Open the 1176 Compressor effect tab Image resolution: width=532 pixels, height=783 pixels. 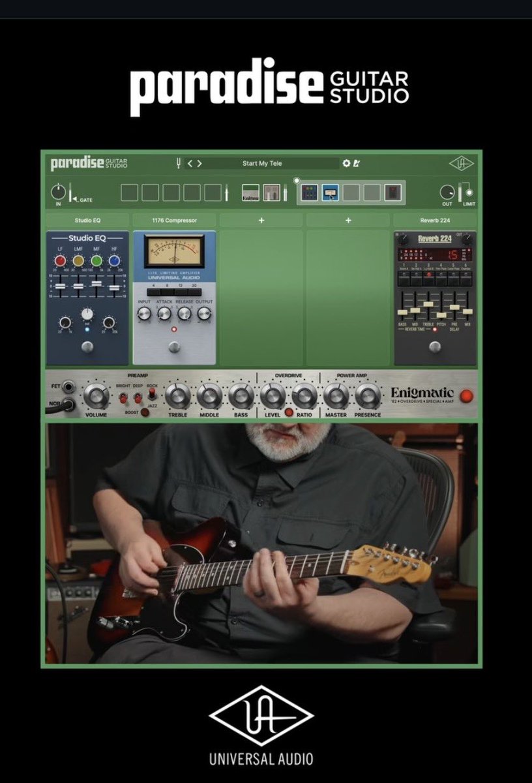point(174,221)
